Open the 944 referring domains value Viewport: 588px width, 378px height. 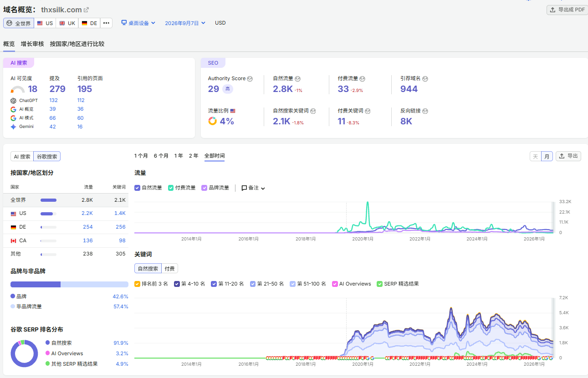pyautogui.click(x=409, y=89)
